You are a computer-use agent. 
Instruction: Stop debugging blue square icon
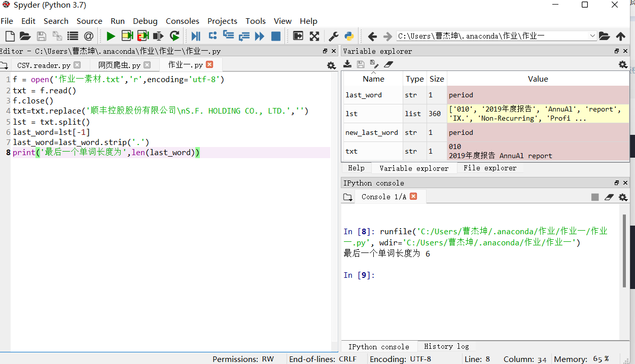click(276, 36)
